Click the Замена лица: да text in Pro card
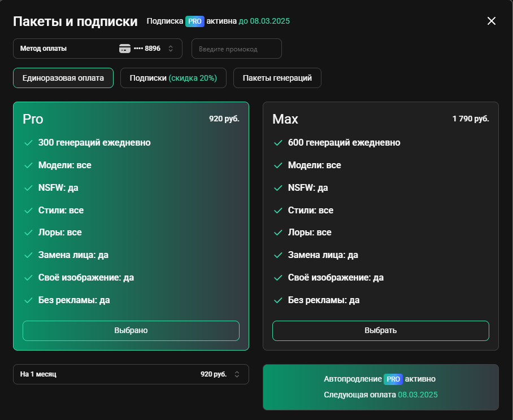Viewport: 513px width, 420px height. click(x=73, y=255)
